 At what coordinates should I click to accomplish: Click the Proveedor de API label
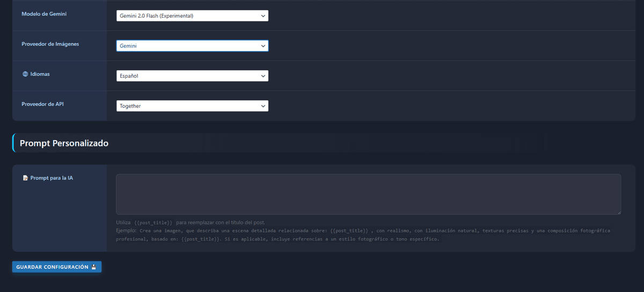tap(42, 104)
